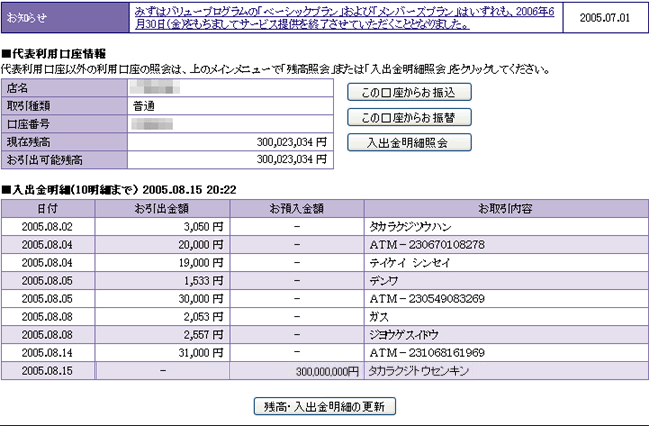This screenshot has width=649, height=426.
Task: Select the ATM-230549083269 transaction entry
Action: pyautogui.click(x=427, y=299)
